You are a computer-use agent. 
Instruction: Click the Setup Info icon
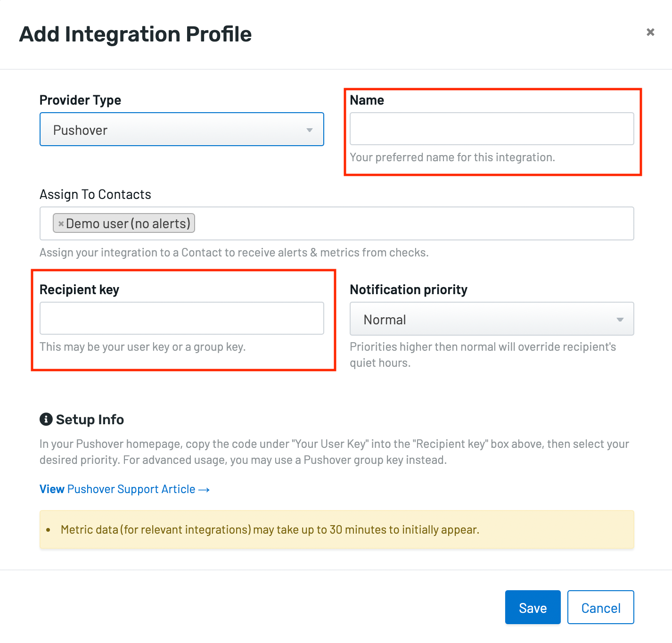tap(46, 419)
